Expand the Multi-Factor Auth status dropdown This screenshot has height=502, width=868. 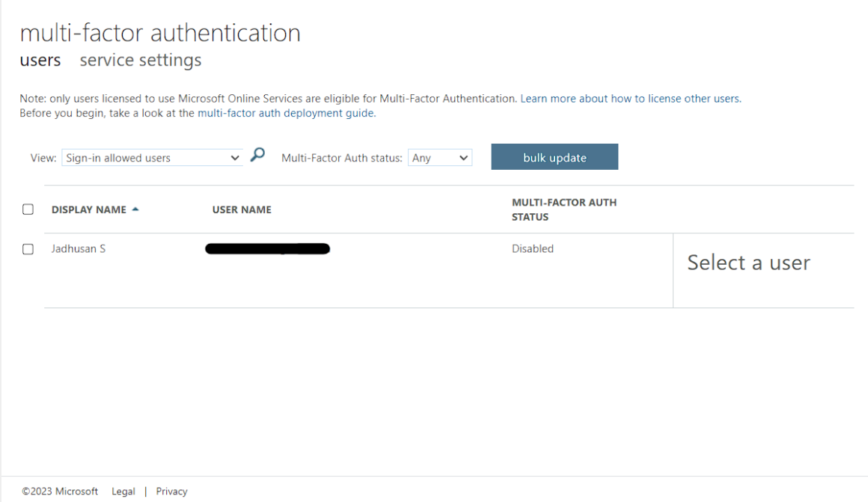[440, 158]
